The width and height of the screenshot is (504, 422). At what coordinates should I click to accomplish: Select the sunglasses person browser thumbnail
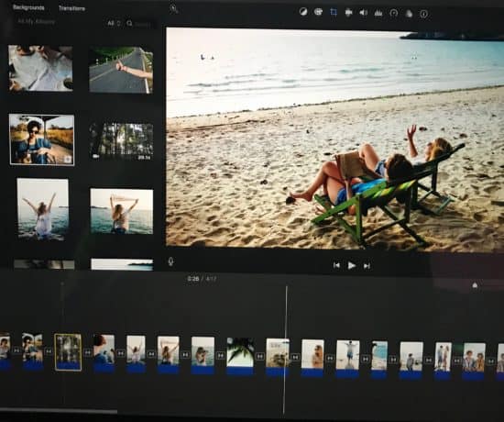click(x=42, y=139)
